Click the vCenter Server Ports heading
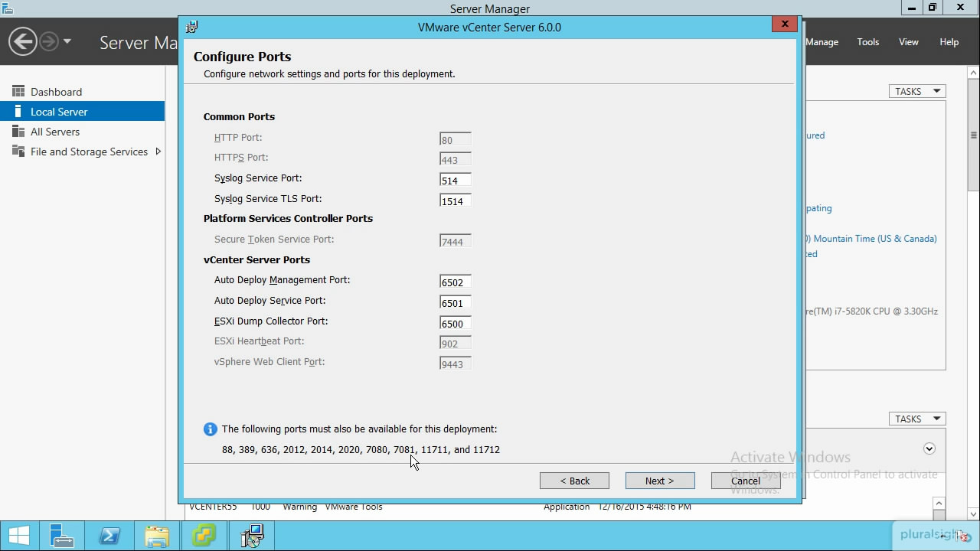Screen dimensions: 980x551 [x=256, y=260]
